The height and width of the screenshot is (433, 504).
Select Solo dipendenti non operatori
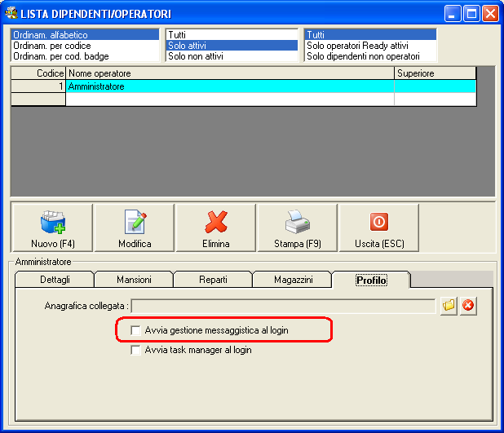[x=370, y=56]
